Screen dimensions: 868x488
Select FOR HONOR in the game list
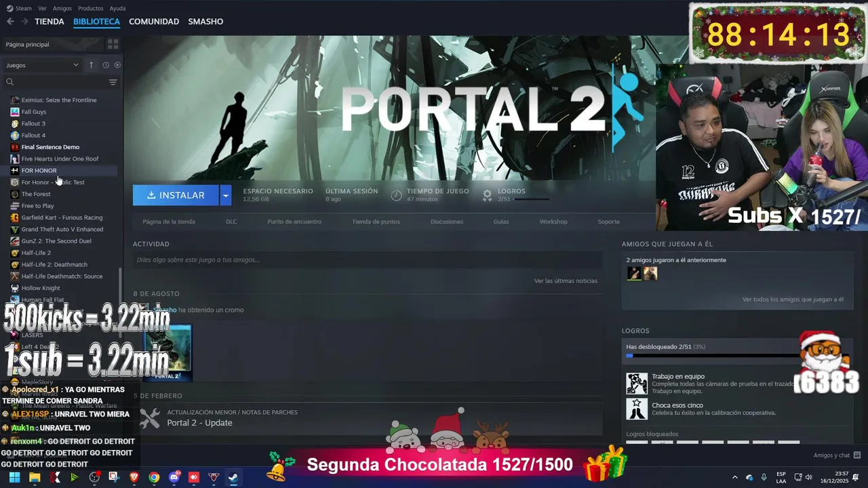pyautogui.click(x=39, y=171)
